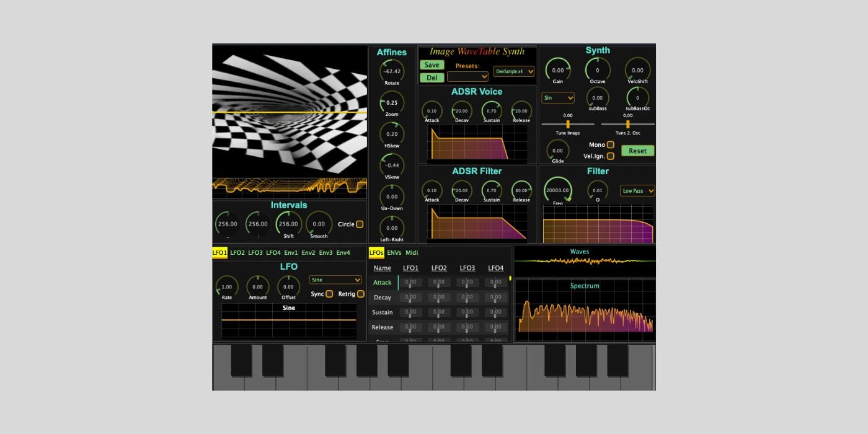This screenshot has height=434, width=868.
Task: Click the ADSR Filter Attack knob
Action: tap(432, 190)
